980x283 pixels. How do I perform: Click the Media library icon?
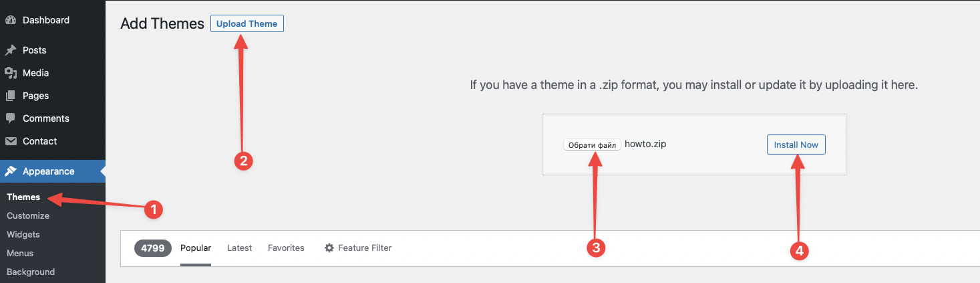pos(10,73)
